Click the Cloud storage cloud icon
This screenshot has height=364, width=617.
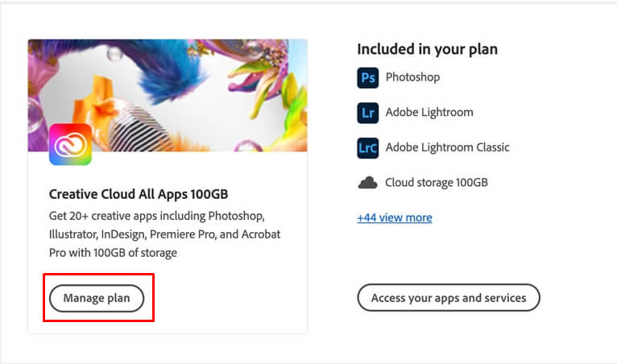[367, 183]
